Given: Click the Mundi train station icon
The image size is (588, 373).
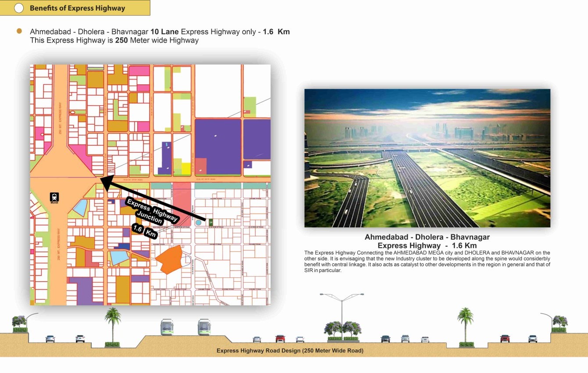Looking at the screenshot, I should (x=54, y=197).
